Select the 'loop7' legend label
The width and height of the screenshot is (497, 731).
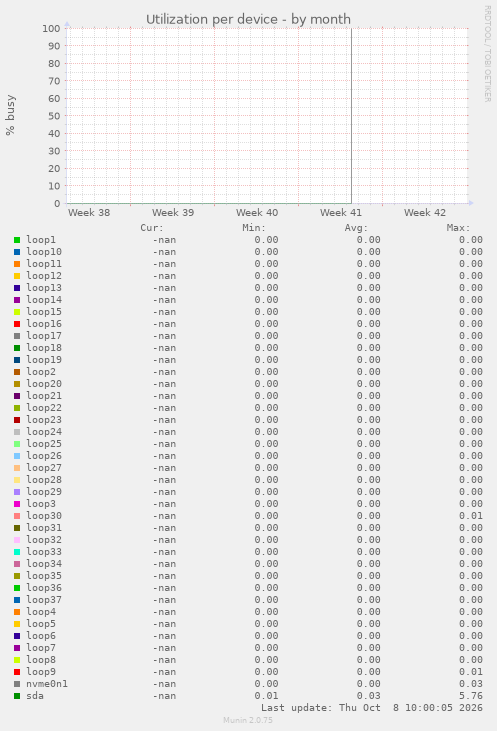[x=41, y=648]
